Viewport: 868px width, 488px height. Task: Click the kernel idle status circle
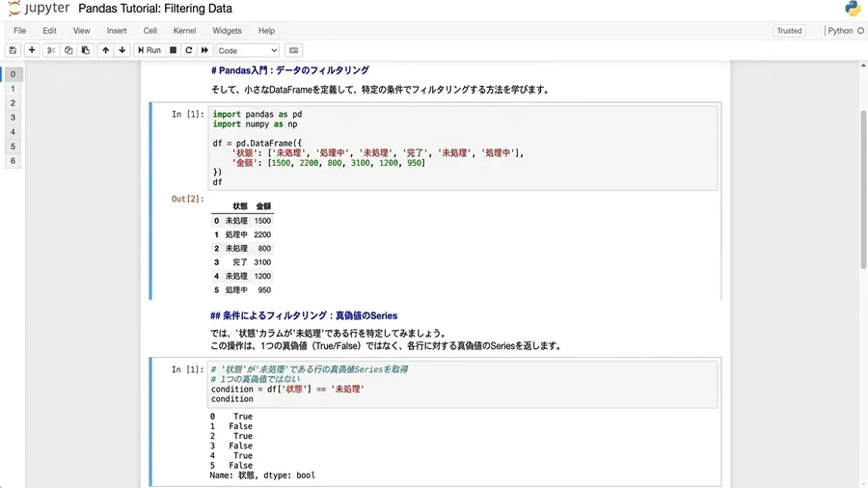(861, 31)
